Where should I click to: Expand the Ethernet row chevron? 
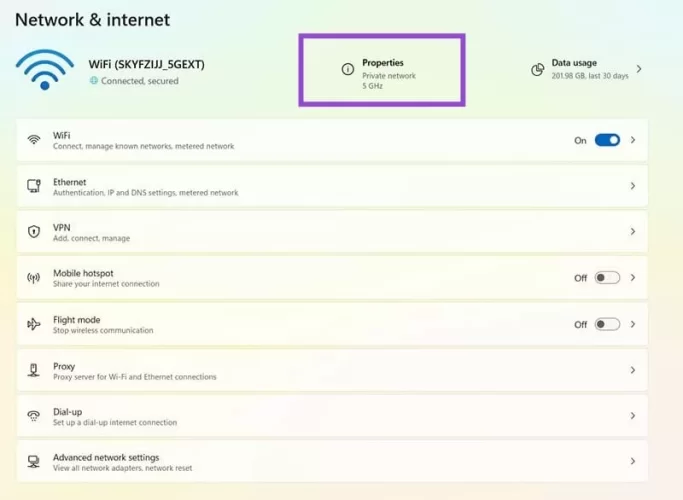point(633,186)
